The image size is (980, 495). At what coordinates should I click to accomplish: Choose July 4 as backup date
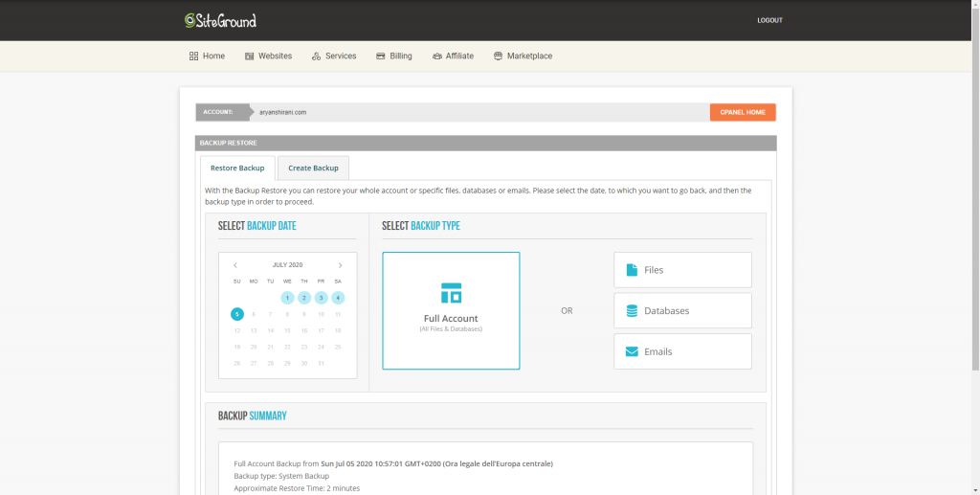(x=338, y=298)
